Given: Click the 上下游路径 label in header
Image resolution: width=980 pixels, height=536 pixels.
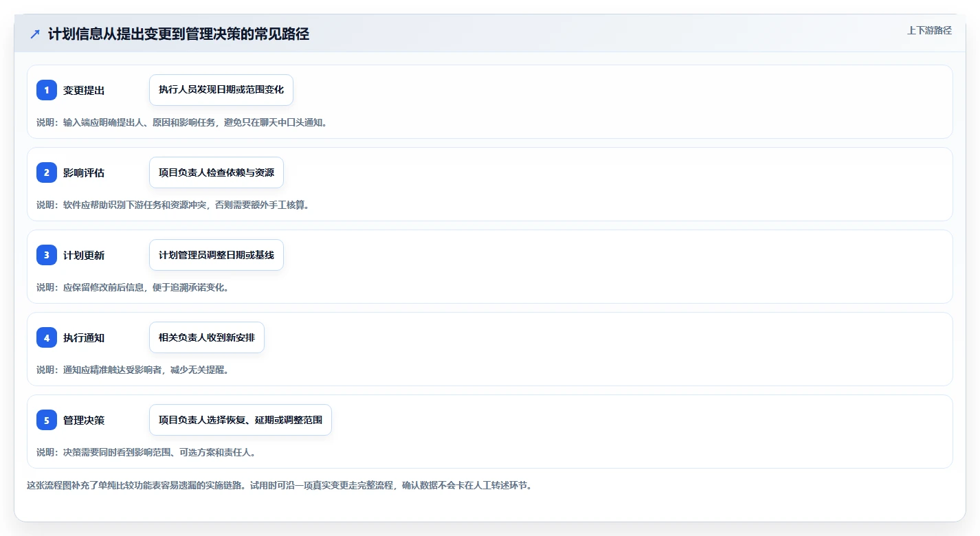Looking at the screenshot, I should pos(929,30).
